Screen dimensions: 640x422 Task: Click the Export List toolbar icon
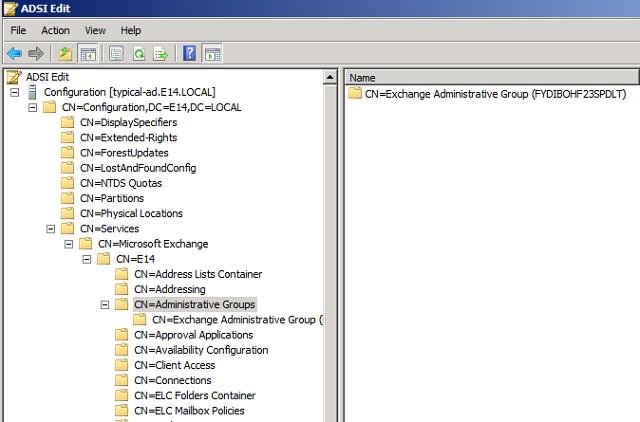(x=160, y=53)
